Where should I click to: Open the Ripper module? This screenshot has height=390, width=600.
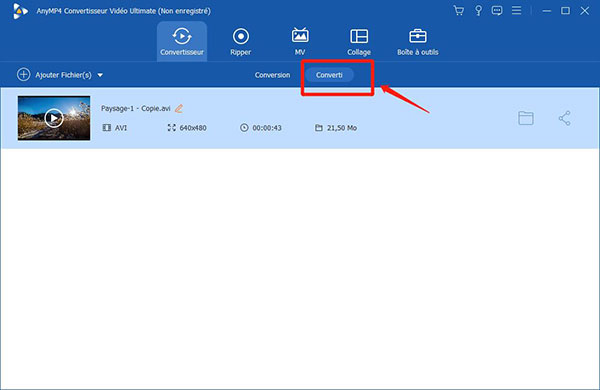(x=241, y=41)
